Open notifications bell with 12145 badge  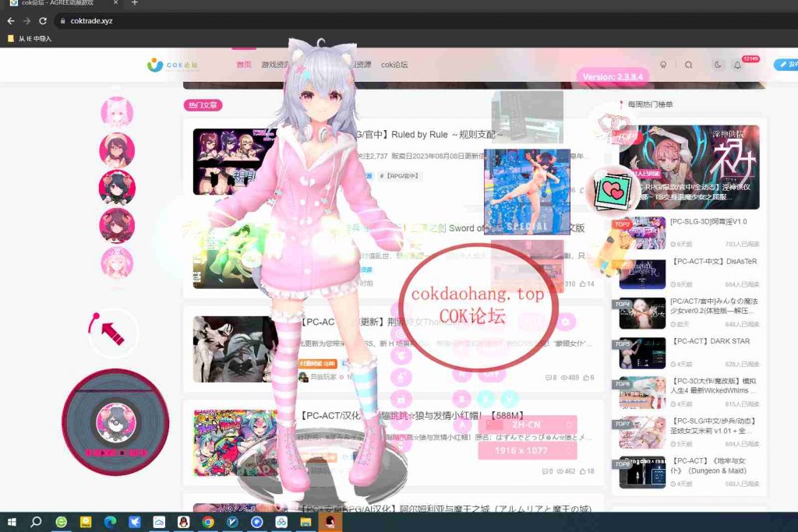737,65
